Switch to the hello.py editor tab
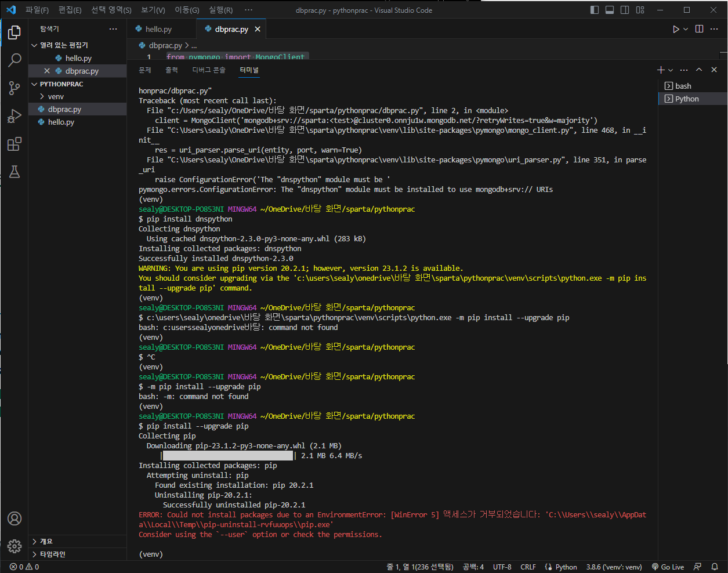This screenshot has width=728, height=573. (x=162, y=29)
